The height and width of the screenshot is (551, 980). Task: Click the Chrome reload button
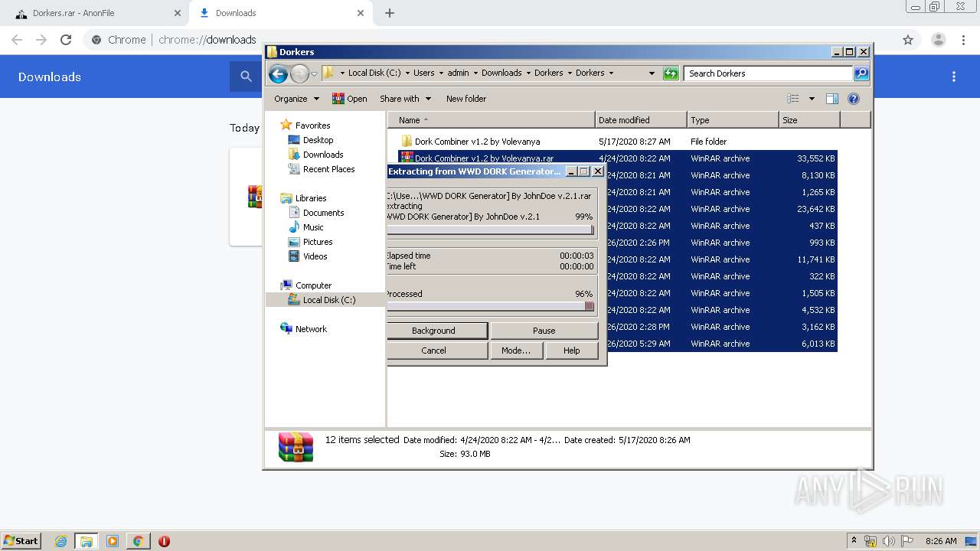pos(66,40)
